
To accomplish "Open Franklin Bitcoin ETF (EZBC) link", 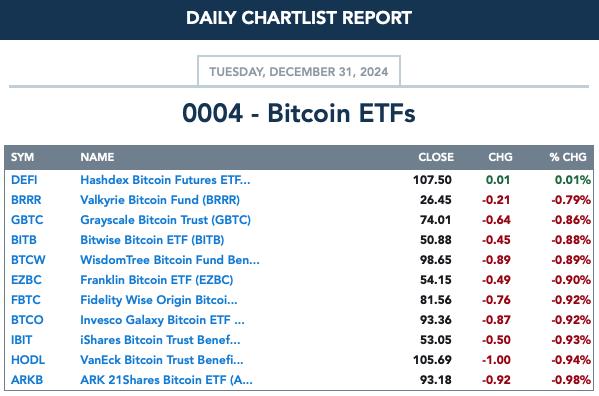I will (157, 280).
